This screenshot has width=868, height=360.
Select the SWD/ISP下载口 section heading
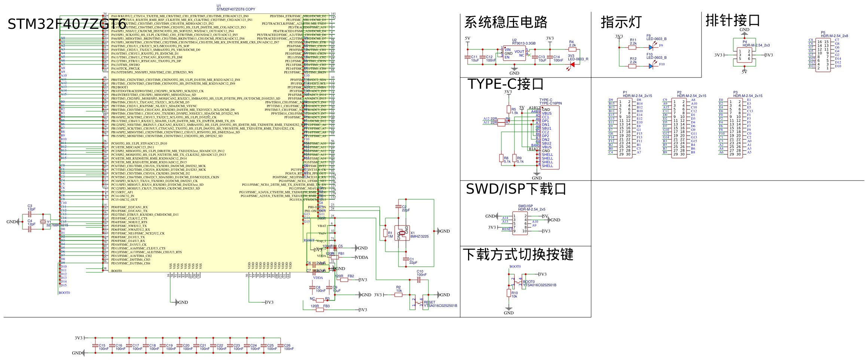click(516, 189)
